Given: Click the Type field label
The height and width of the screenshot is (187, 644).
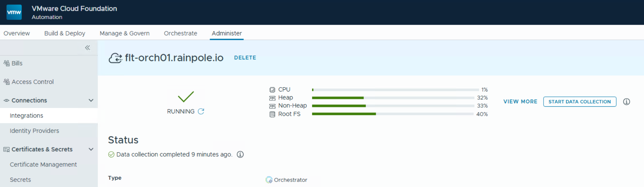Looking at the screenshot, I should coord(115,178).
